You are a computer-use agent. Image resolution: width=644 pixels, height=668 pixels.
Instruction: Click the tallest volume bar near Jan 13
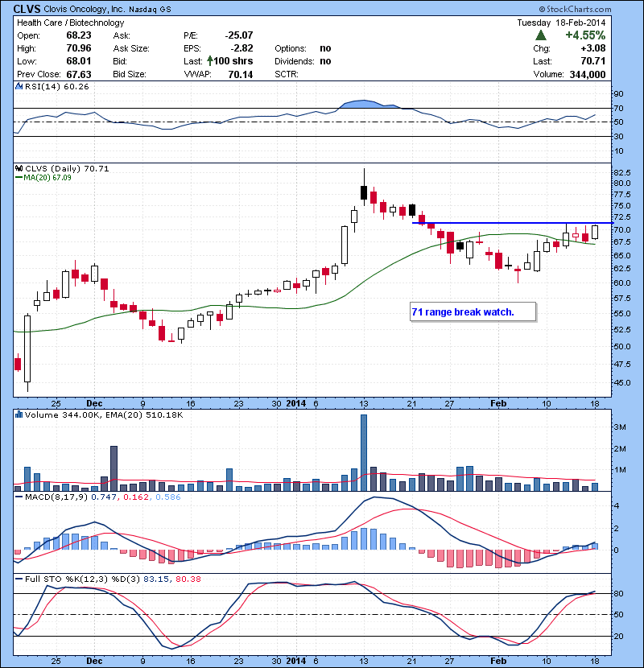(x=364, y=452)
